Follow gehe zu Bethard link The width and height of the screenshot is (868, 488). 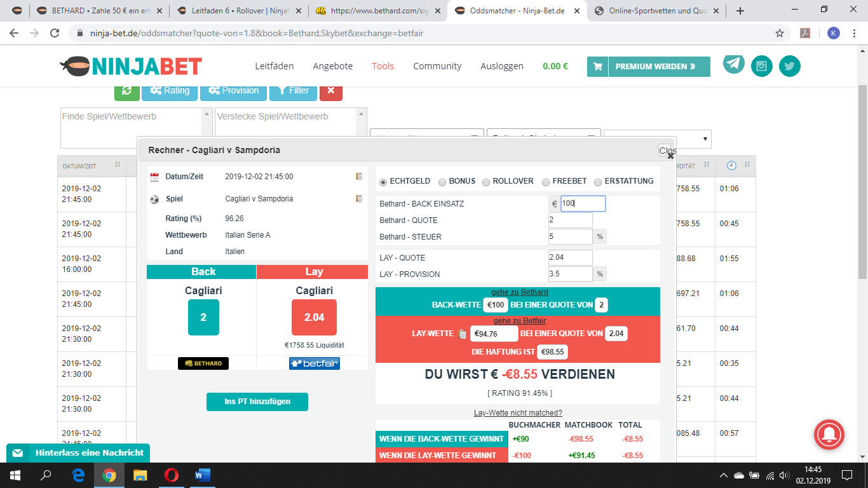pyautogui.click(x=520, y=292)
